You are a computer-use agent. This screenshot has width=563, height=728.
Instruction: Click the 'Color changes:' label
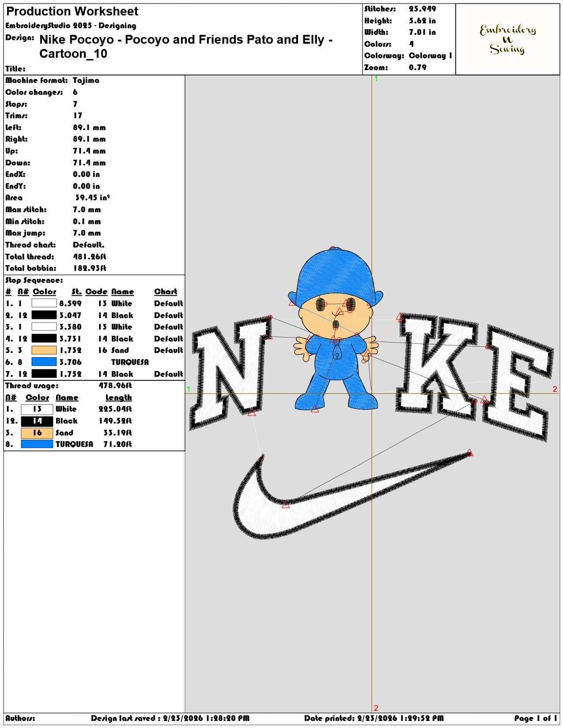[34, 92]
